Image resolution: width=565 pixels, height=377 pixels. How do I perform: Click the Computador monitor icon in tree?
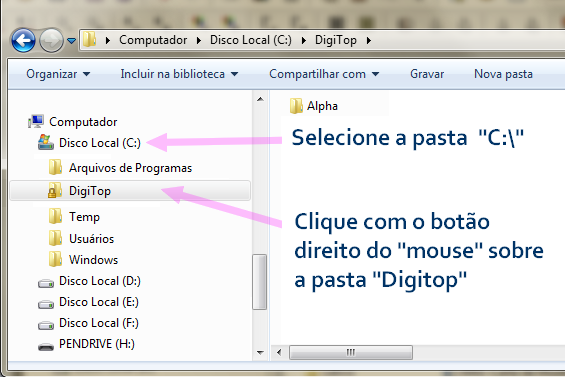[x=36, y=121]
